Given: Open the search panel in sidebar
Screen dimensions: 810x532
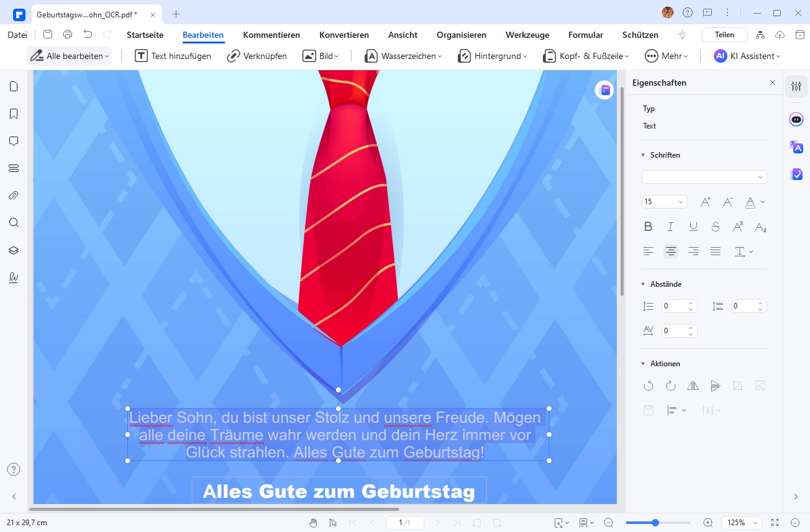Looking at the screenshot, I should coord(14,223).
